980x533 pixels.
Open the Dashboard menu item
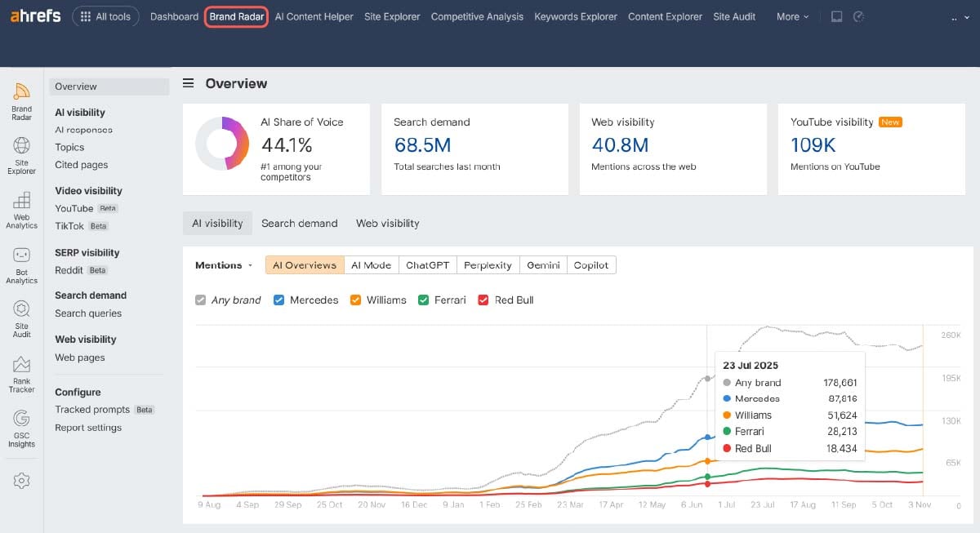tap(174, 16)
